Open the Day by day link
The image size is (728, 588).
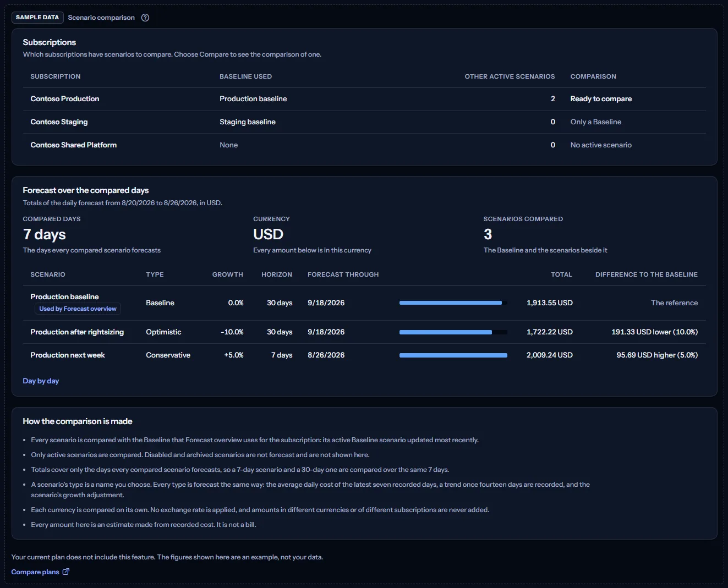point(41,381)
